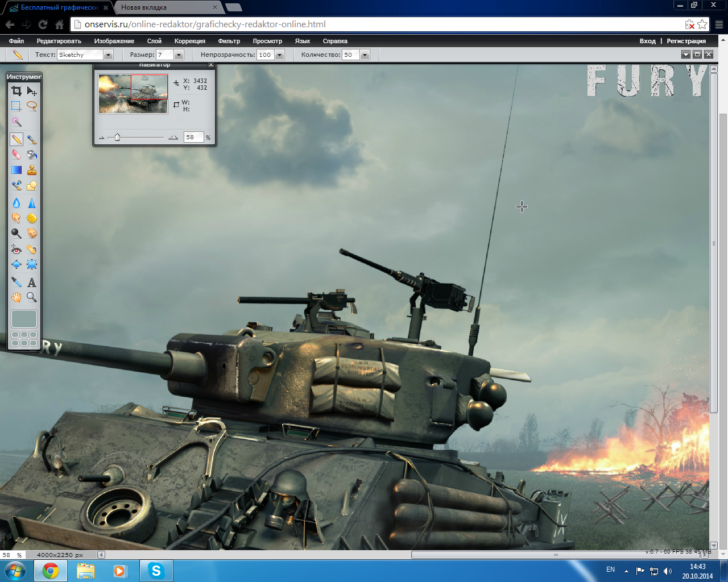The image size is (728, 582).
Task: Open the Текст brush style dropdown
Action: coord(109,55)
